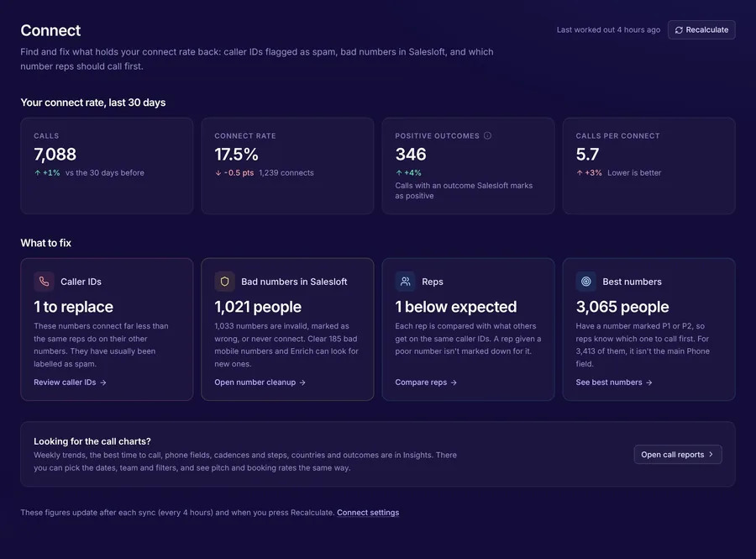The image size is (756, 559).
Task: Click the 17.5% connect rate value
Action: click(236, 155)
